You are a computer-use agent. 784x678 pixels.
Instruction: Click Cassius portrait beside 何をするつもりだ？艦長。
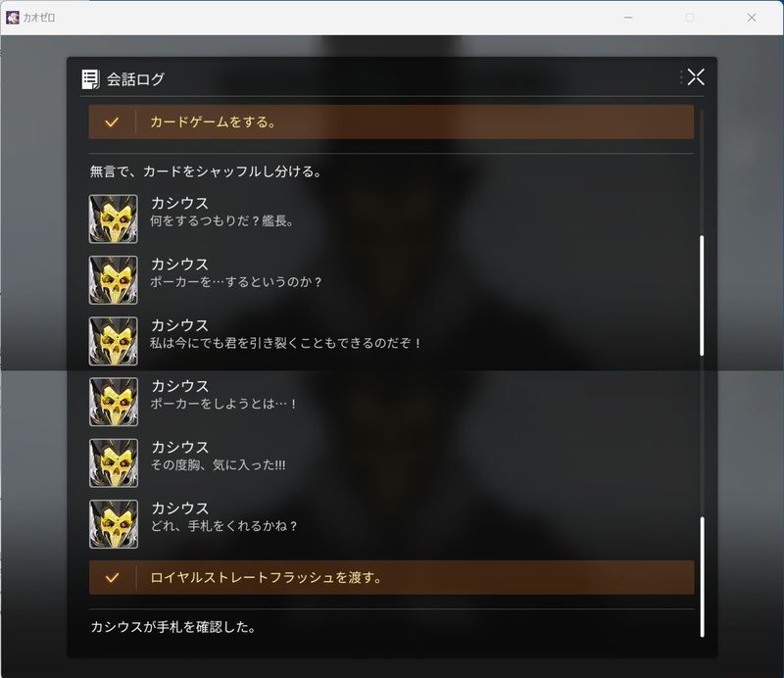pyautogui.click(x=114, y=219)
